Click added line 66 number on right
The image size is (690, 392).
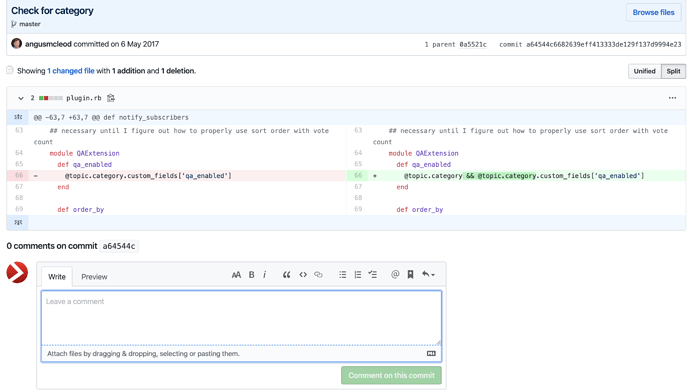click(x=358, y=176)
